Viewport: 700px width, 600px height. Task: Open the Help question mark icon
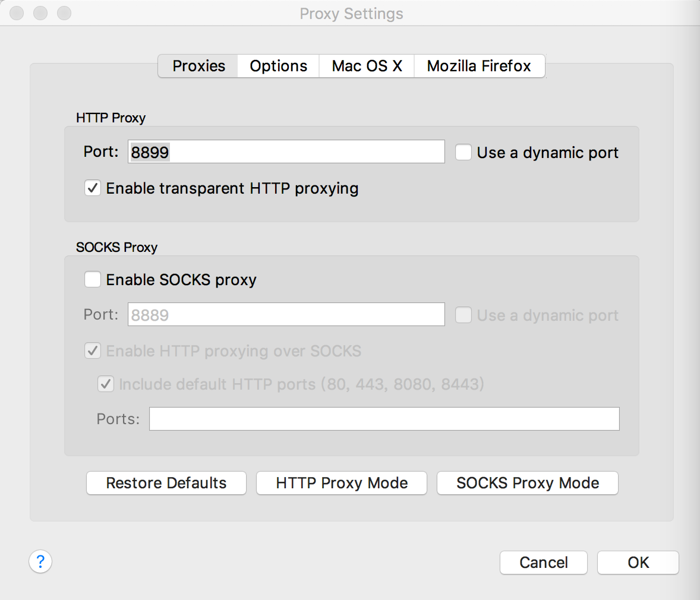click(40, 561)
